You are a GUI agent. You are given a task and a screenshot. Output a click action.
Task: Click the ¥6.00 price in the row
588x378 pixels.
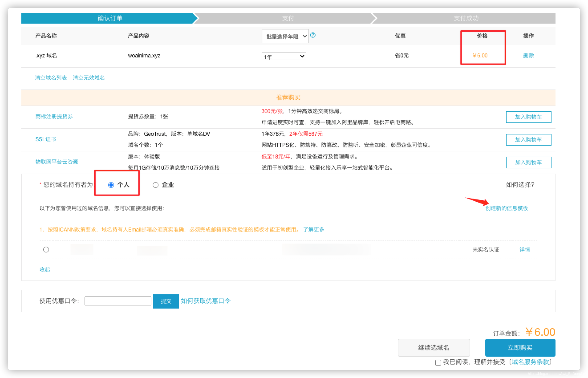(x=480, y=55)
